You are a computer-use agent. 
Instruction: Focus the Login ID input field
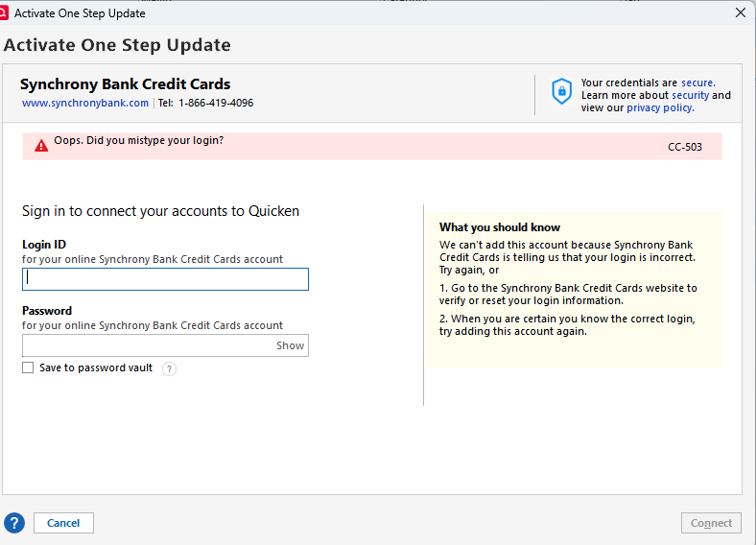[x=165, y=279]
